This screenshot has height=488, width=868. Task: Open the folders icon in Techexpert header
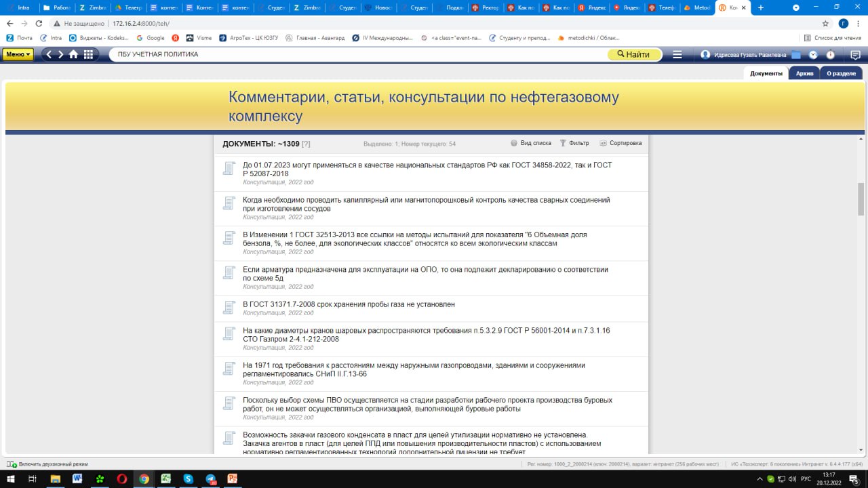tap(796, 54)
